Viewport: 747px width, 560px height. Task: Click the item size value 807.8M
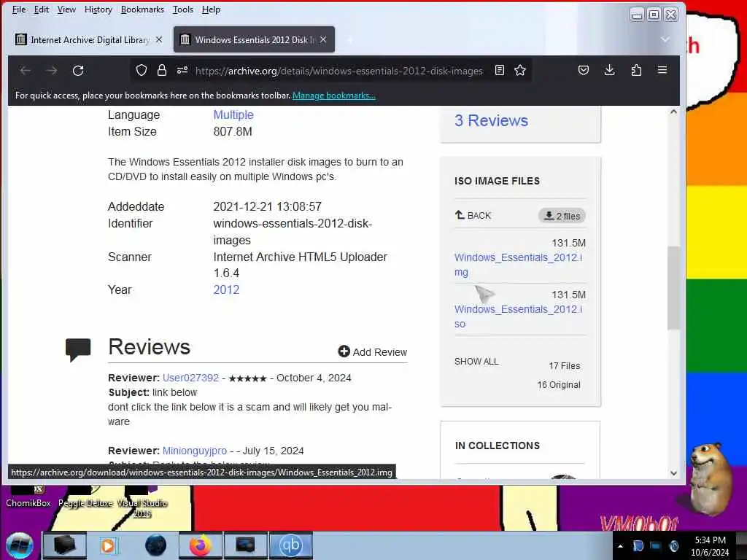click(233, 131)
